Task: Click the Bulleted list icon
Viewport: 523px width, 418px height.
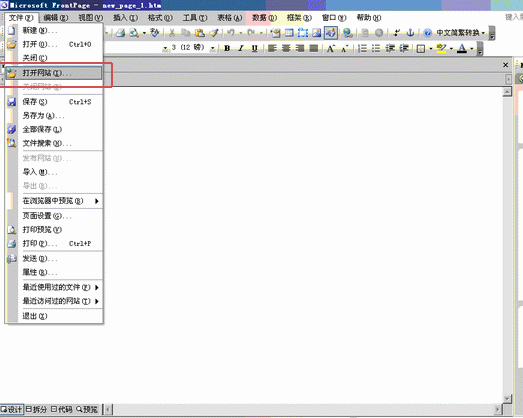Action: (376, 48)
